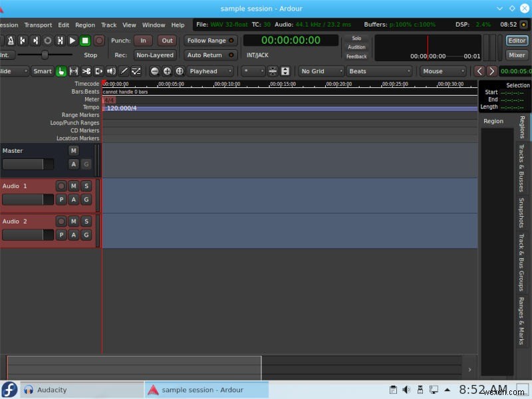Open the Slide edit mode dropdown
The height and width of the screenshot is (399, 532).
click(x=14, y=71)
